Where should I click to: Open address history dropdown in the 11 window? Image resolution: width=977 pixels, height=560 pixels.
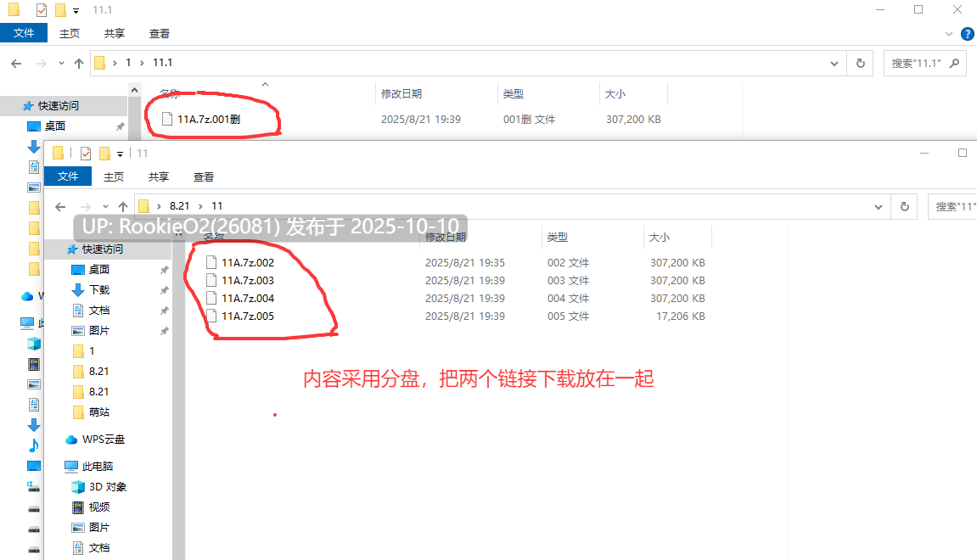click(879, 207)
